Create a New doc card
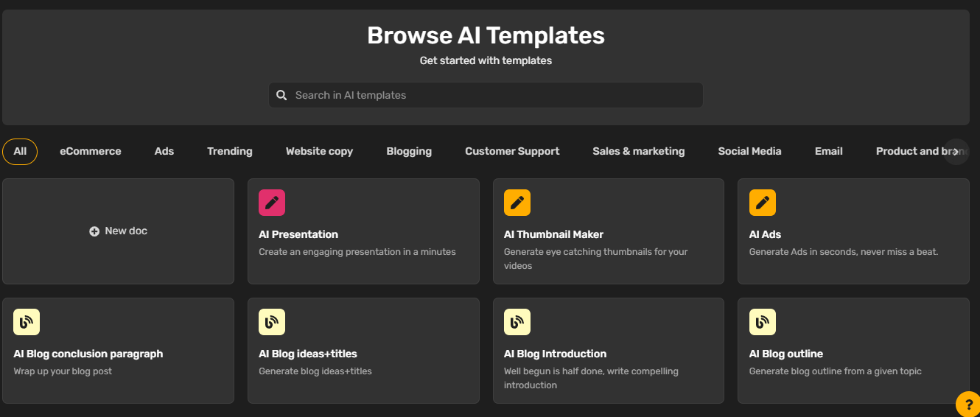Image resolution: width=980 pixels, height=417 pixels. (x=118, y=231)
